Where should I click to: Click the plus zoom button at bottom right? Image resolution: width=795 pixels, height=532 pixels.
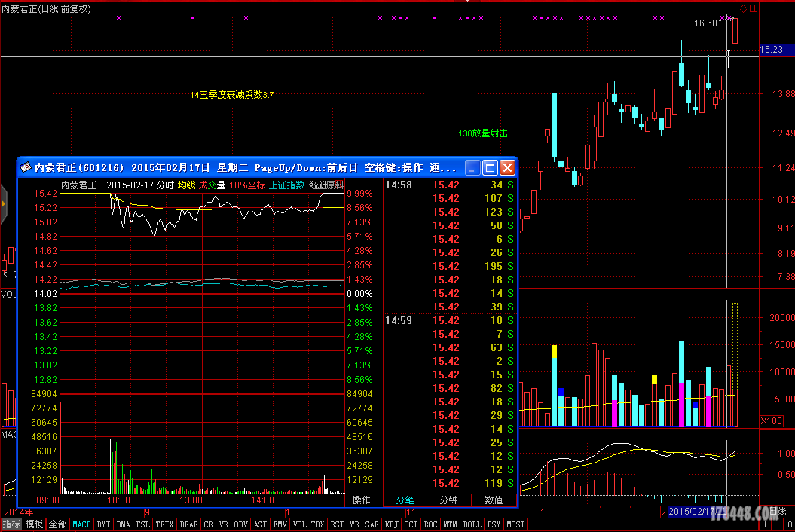(766, 525)
